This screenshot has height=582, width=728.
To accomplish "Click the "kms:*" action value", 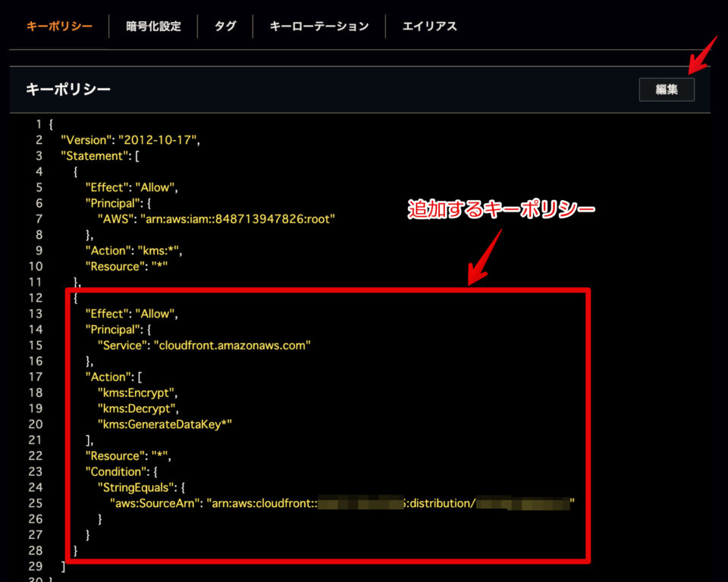I will (158, 251).
